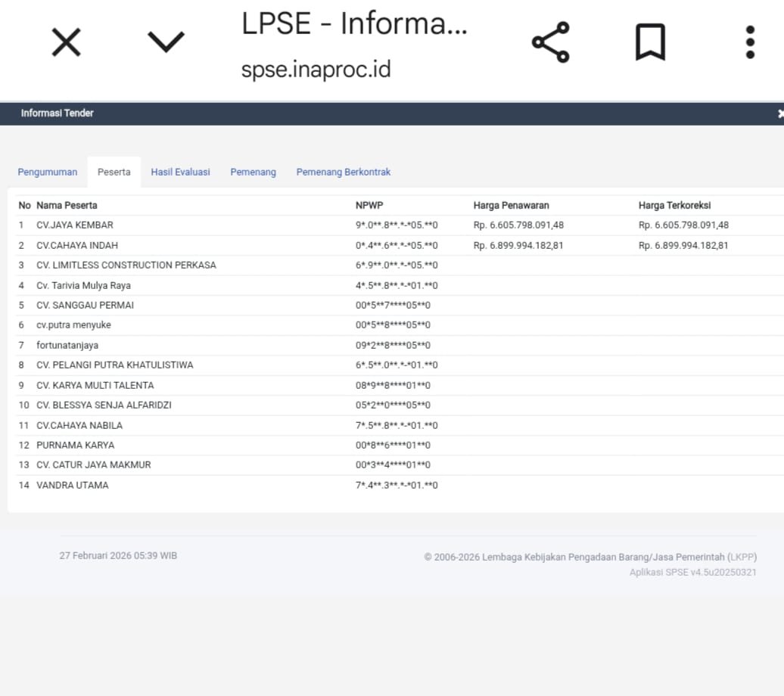Click the CV.CAHAYA INDAH participant name
The height and width of the screenshot is (696, 784).
77,245
